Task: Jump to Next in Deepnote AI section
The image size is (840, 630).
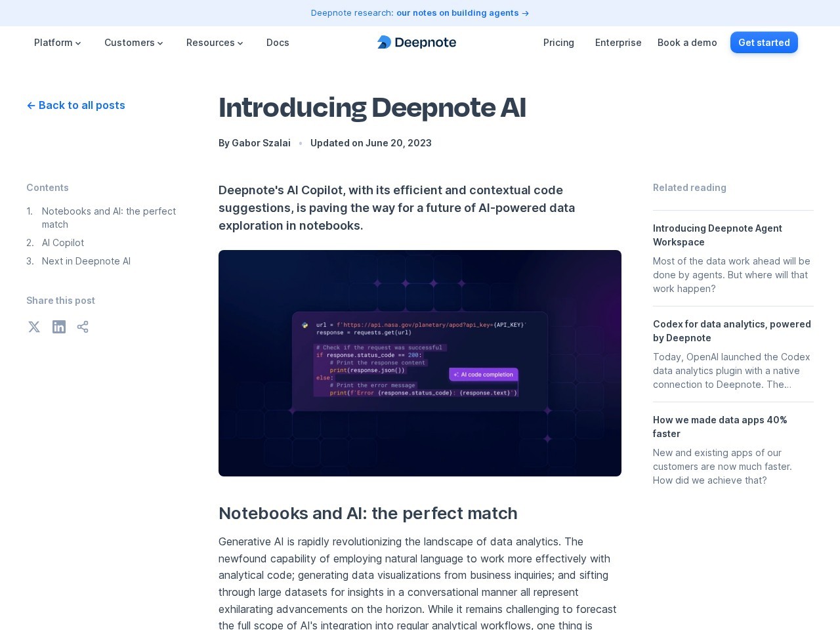Action: (x=86, y=261)
